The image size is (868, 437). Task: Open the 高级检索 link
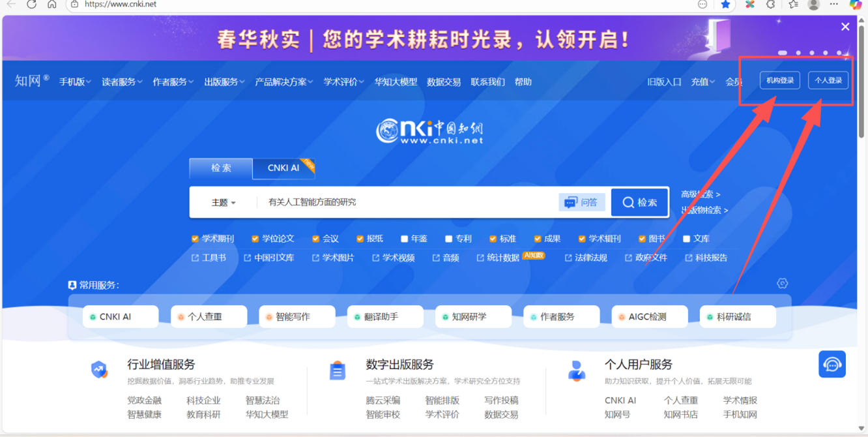tap(701, 194)
